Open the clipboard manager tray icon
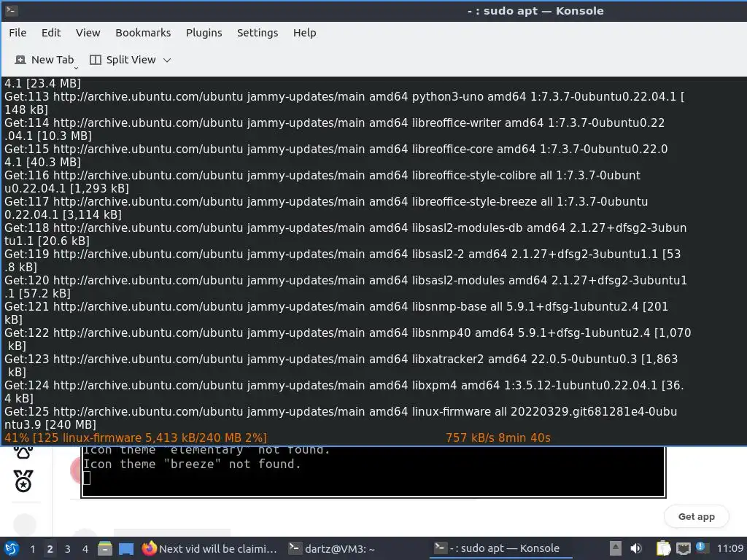Image resolution: width=747 pixels, height=560 pixels. 663,548
